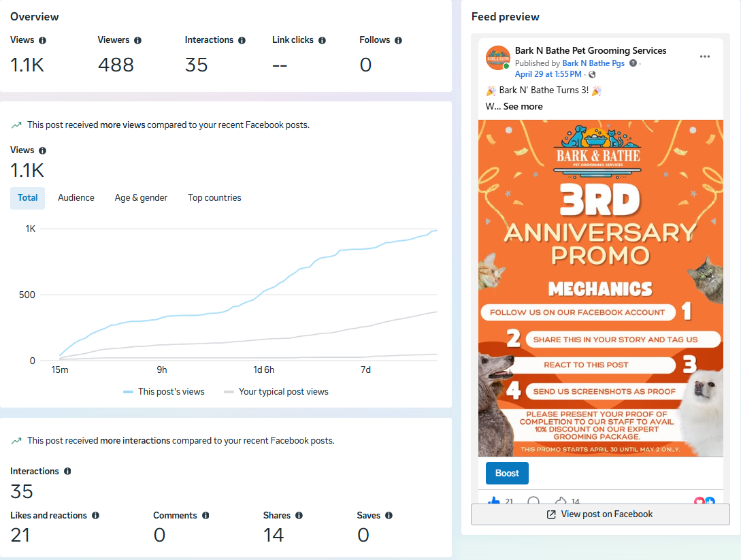741x560 pixels.
Task: Click info icon beside Likes and reactions
Action: (x=95, y=516)
